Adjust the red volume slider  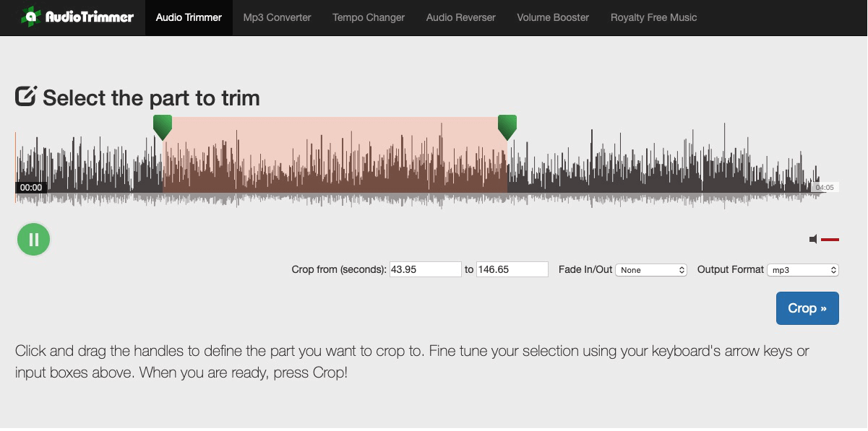click(x=830, y=239)
